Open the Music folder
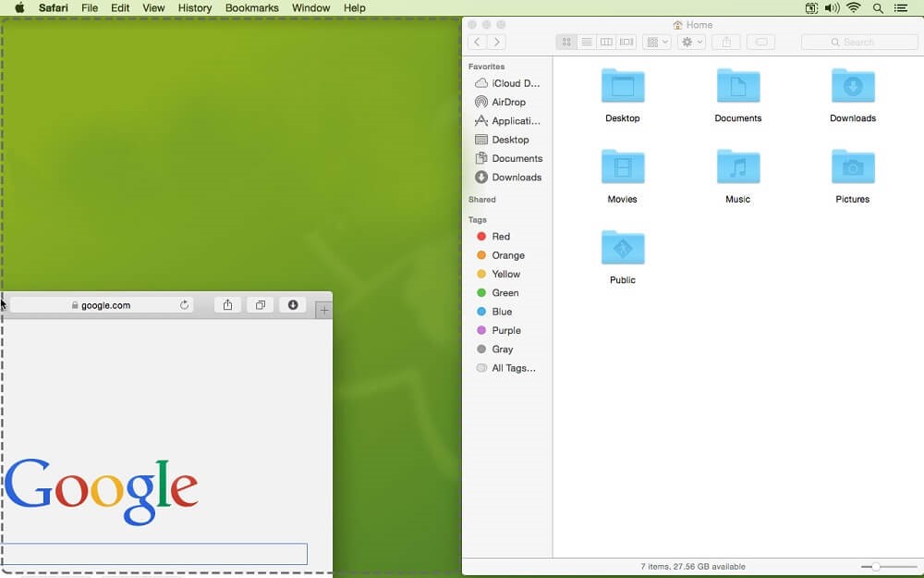The width and height of the screenshot is (924, 578). pos(737,167)
